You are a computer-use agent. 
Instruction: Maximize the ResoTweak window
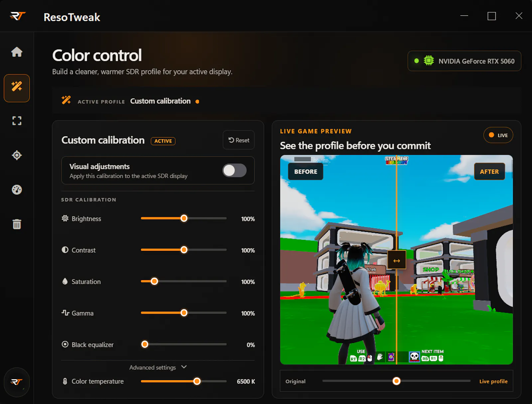click(x=492, y=16)
